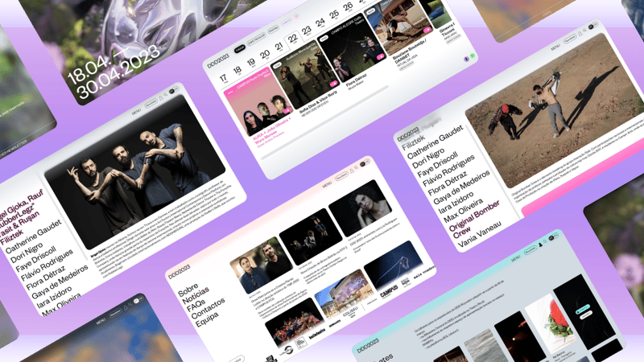Click the search icon above the three-dancers photo

click(x=167, y=97)
